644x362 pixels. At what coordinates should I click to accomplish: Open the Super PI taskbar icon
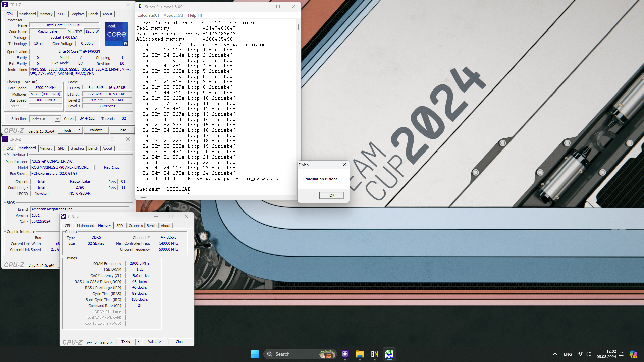point(389,354)
